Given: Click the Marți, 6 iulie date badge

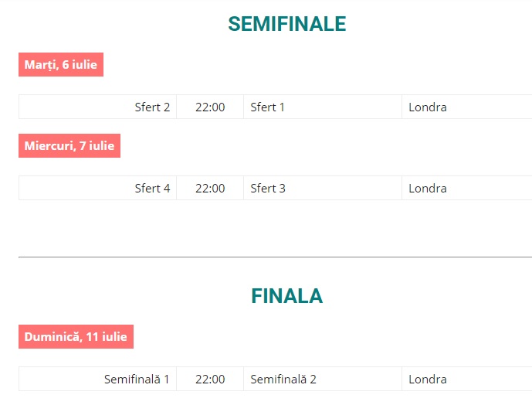Looking at the screenshot, I should click(x=61, y=65).
